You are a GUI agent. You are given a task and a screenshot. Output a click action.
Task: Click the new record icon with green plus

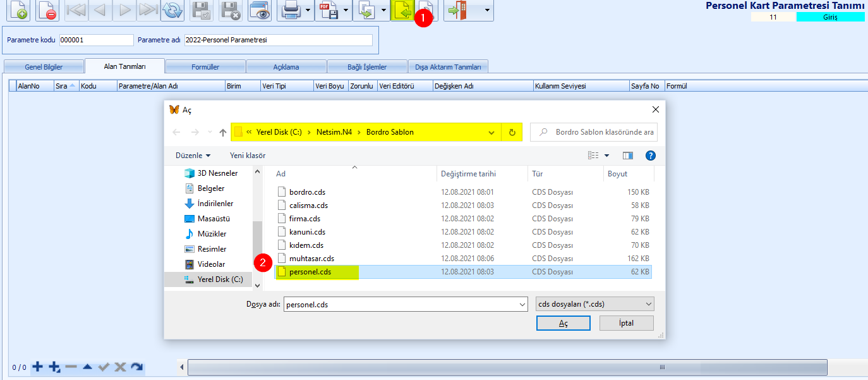point(18,10)
